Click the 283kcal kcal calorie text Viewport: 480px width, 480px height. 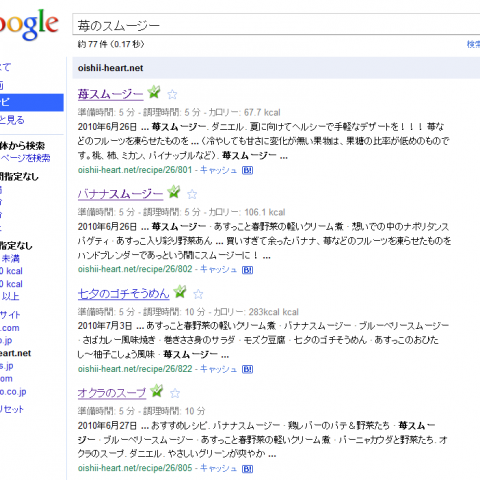click(x=274, y=312)
